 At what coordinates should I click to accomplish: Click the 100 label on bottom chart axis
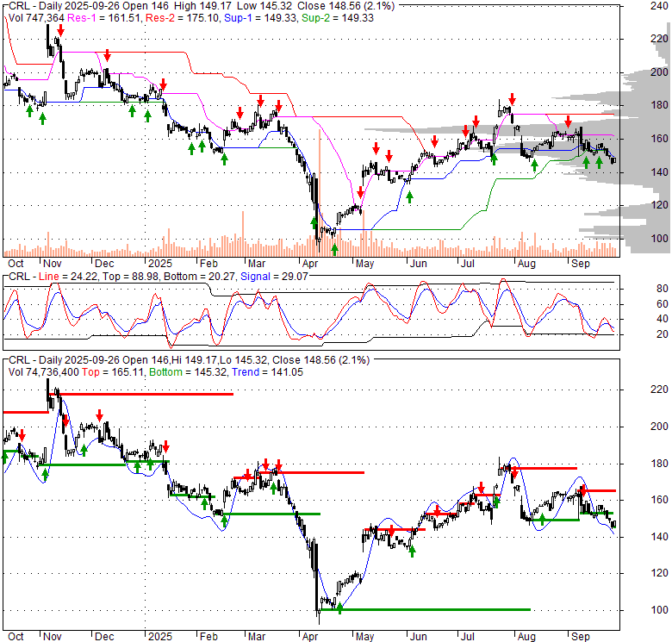coord(659,610)
